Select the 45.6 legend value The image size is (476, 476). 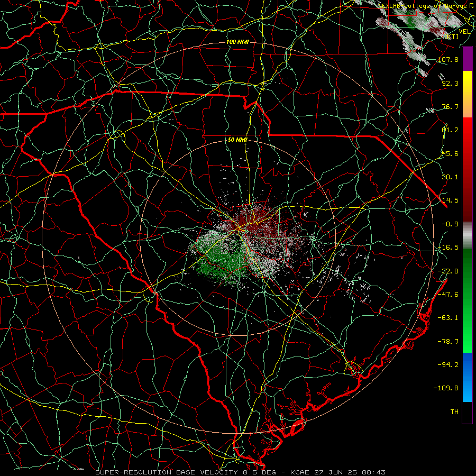point(450,153)
